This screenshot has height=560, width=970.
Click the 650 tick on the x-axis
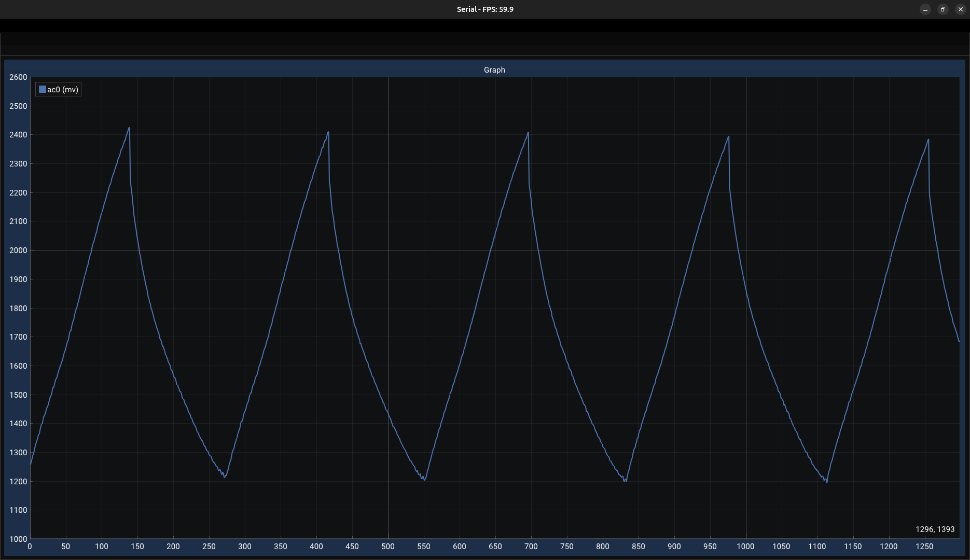(495, 547)
